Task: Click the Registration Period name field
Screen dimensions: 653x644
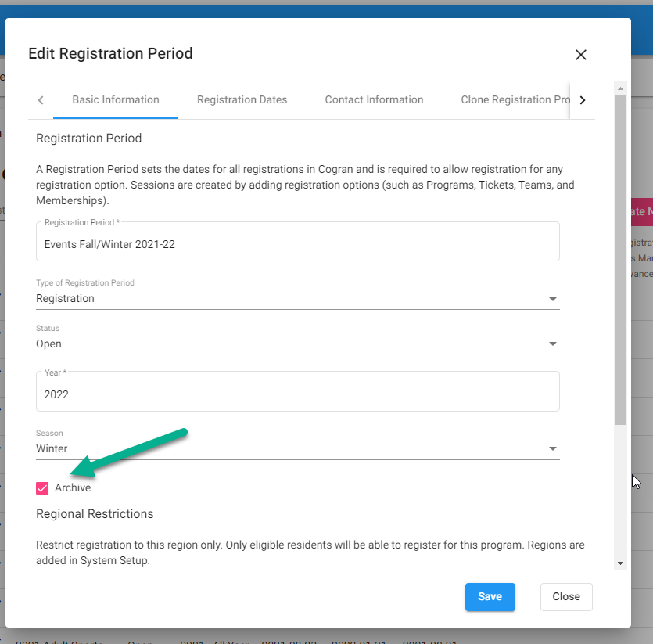Action: pyautogui.click(x=297, y=244)
